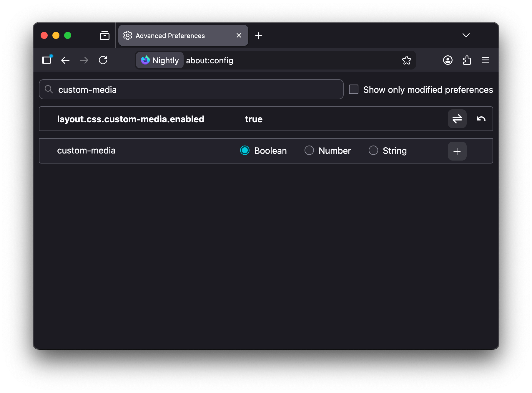The height and width of the screenshot is (393, 532).
Task: Open Firefox View icon in tab bar
Action: point(105,36)
